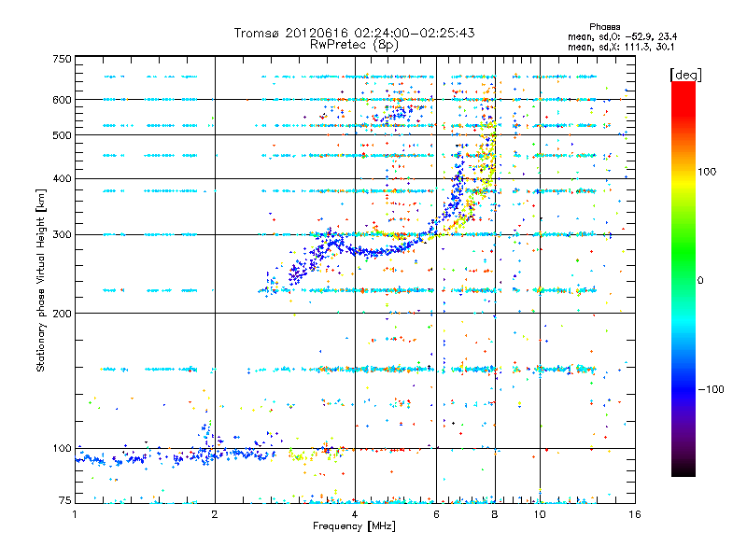747x560 pixels.
Task: Click the '100' degree label on color scale
Action: tap(707, 172)
